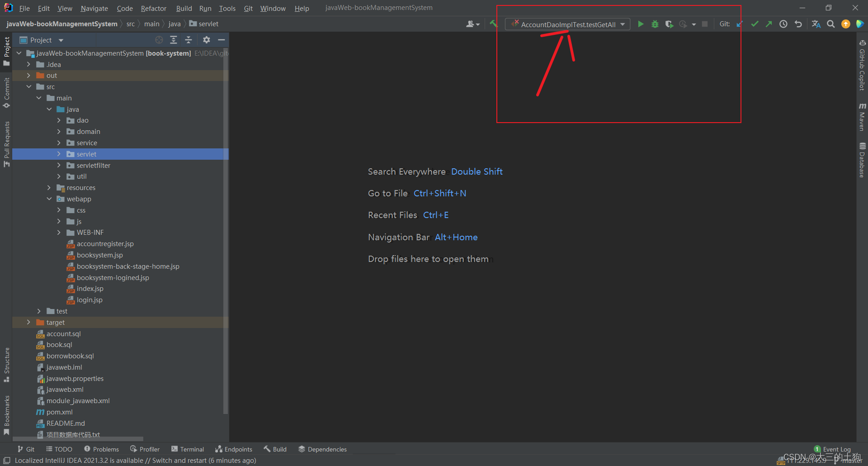Update project with Git using blue arrow icon
Screen dimensions: 868x466
(x=740, y=24)
